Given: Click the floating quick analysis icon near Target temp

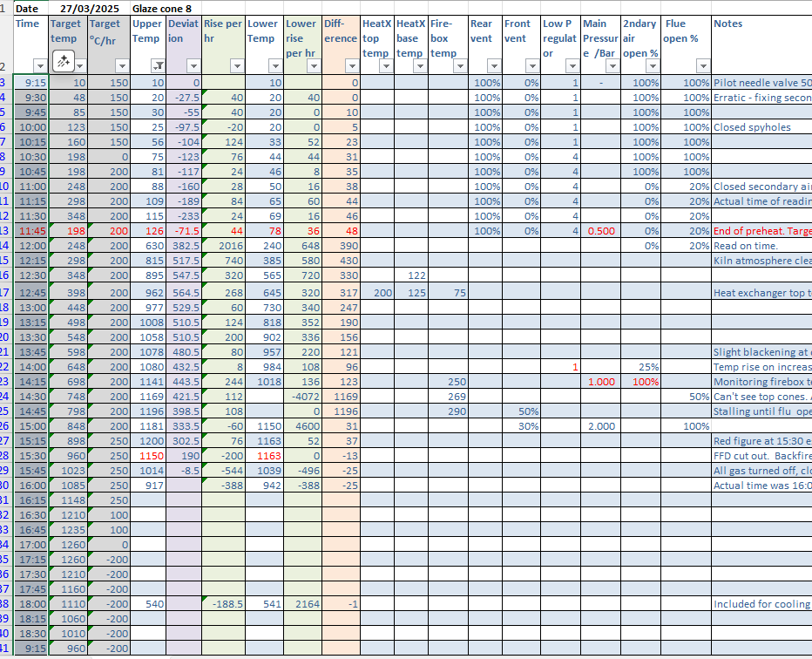Looking at the screenshot, I should 63,61.
